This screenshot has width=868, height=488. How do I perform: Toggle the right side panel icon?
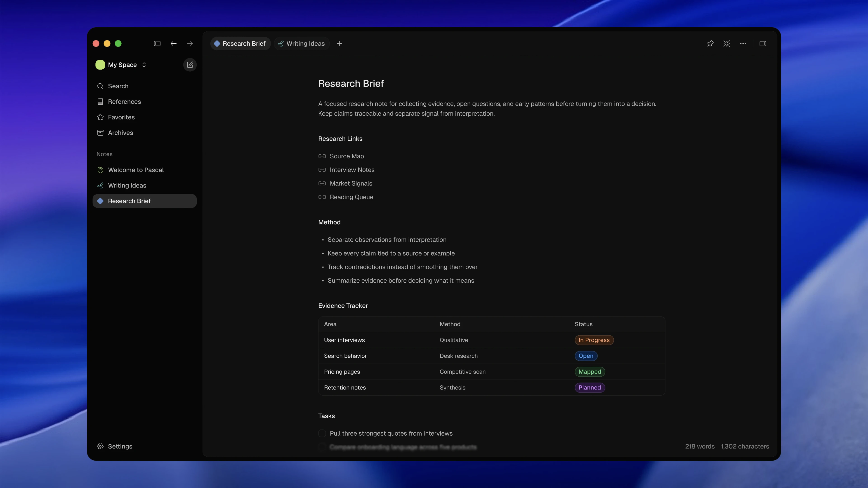[x=763, y=43]
